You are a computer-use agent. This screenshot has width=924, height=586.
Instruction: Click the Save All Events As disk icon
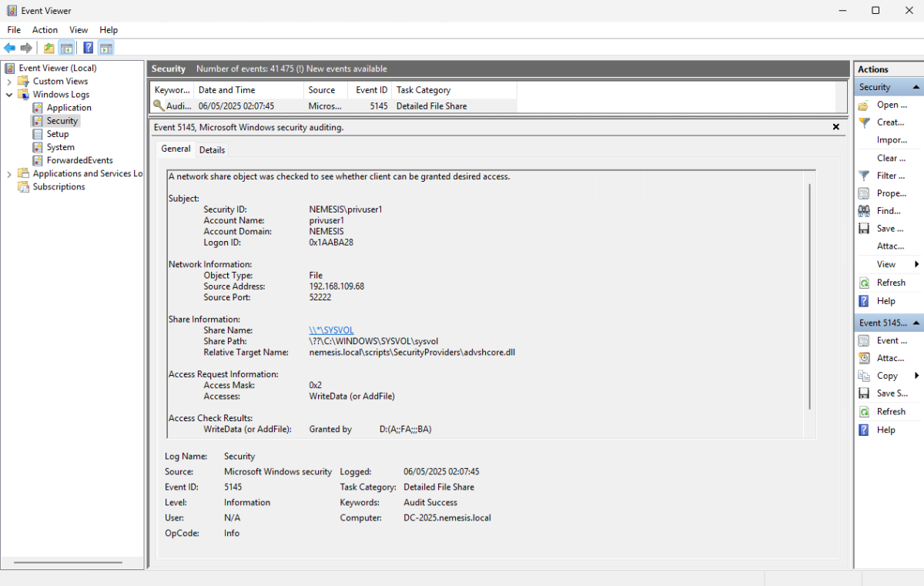[865, 228]
